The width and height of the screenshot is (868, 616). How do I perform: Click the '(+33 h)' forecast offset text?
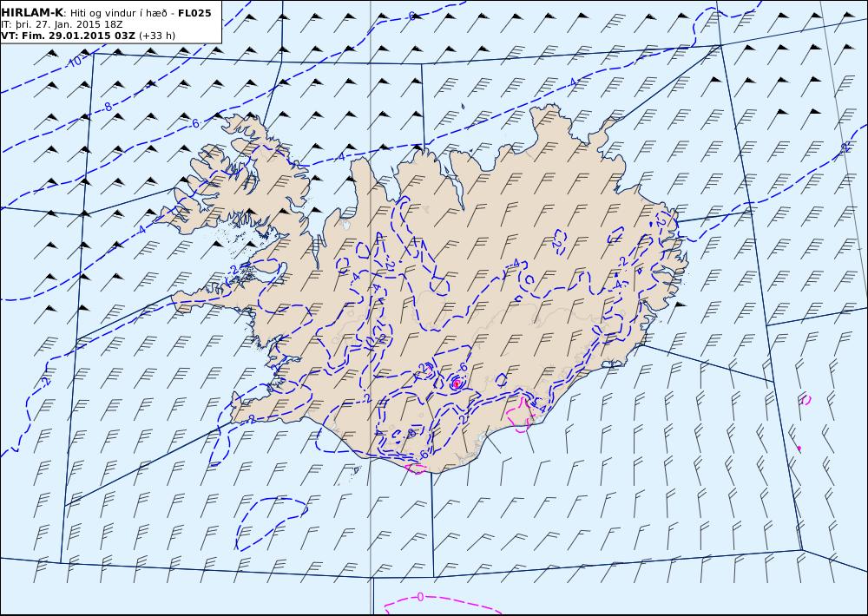[156, 36]
